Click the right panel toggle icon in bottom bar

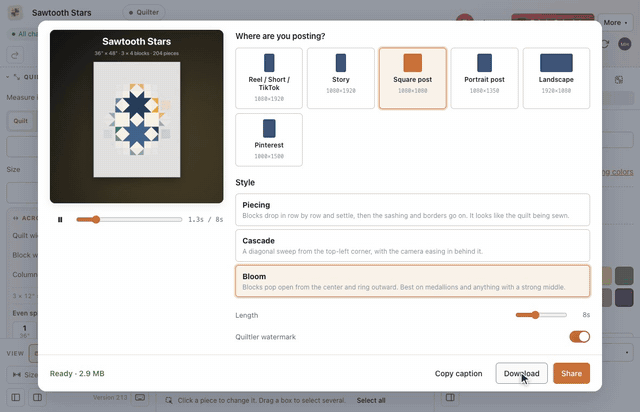450,397
